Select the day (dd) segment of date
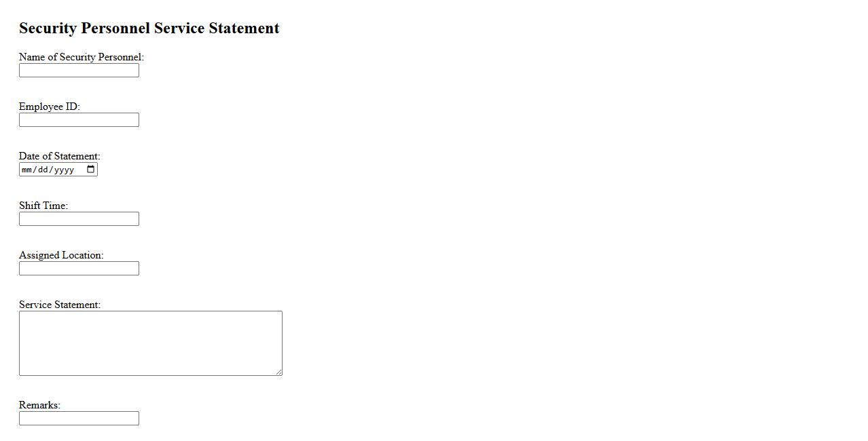 click(x=43, y=170)
